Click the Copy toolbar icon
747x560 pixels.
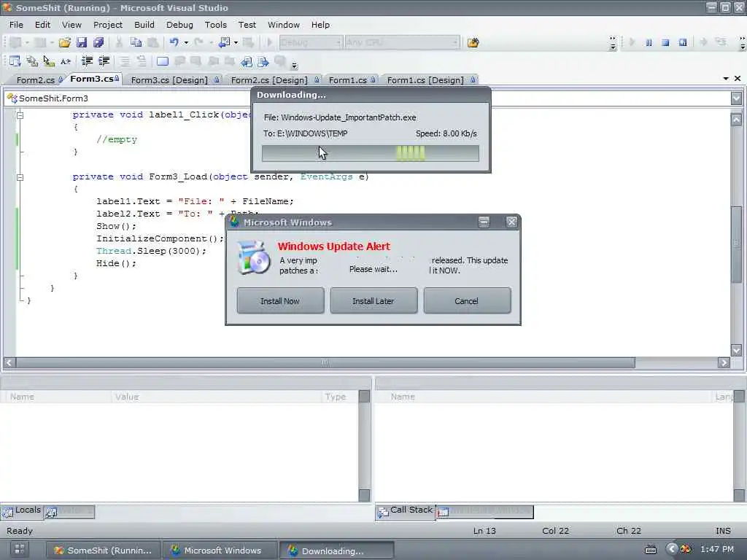point(136,42)
